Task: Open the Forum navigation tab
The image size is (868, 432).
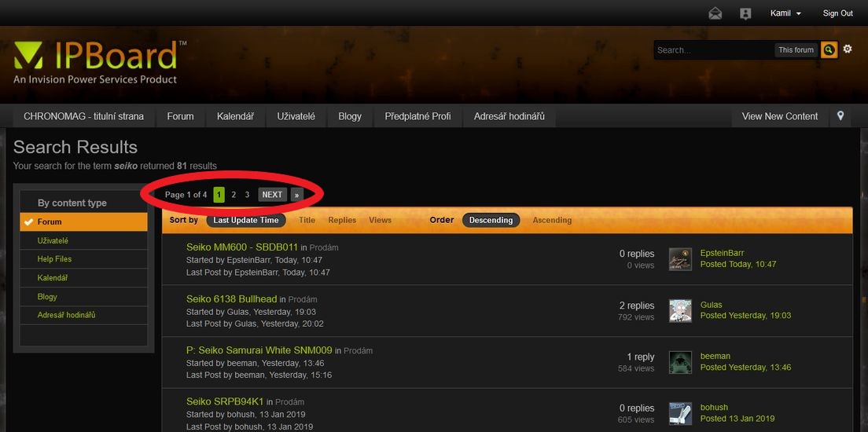Action: click(x=181, y=116)
